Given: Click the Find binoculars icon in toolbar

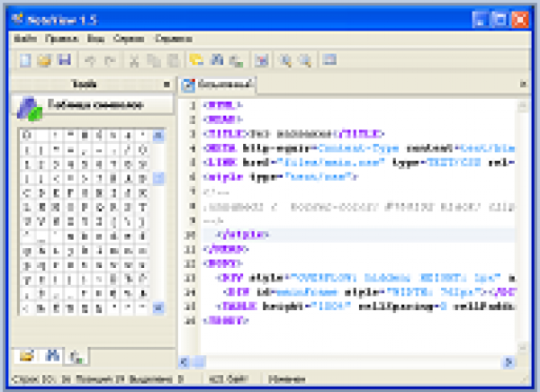Looking at the screenshot, I should tap(216, 60).
